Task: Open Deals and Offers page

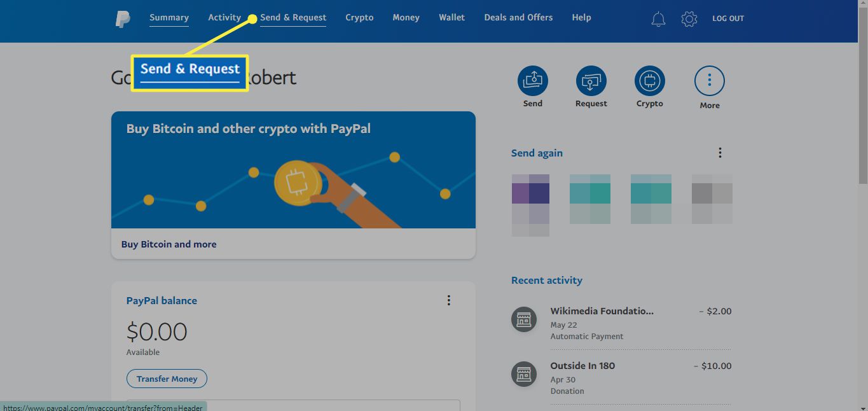Action: 518,18
